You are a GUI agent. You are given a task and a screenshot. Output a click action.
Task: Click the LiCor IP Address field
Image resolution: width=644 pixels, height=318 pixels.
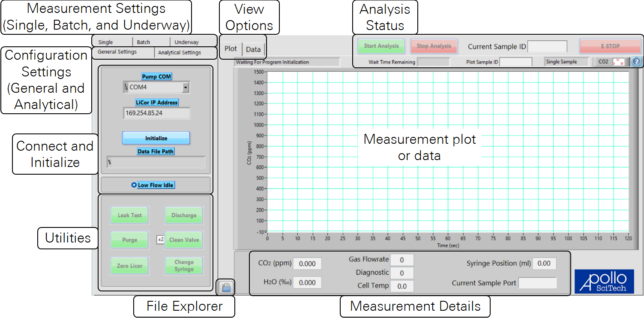156,113
